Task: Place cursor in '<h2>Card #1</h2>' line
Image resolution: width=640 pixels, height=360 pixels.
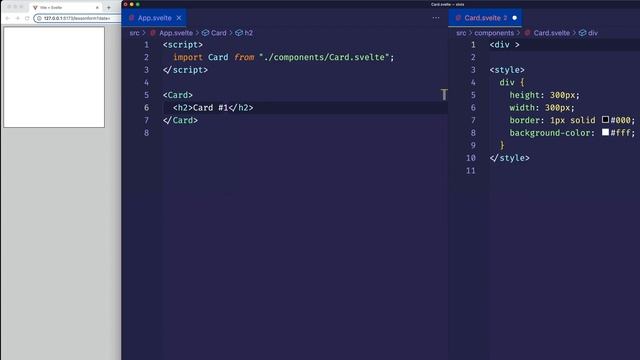Action: [213, 108]
